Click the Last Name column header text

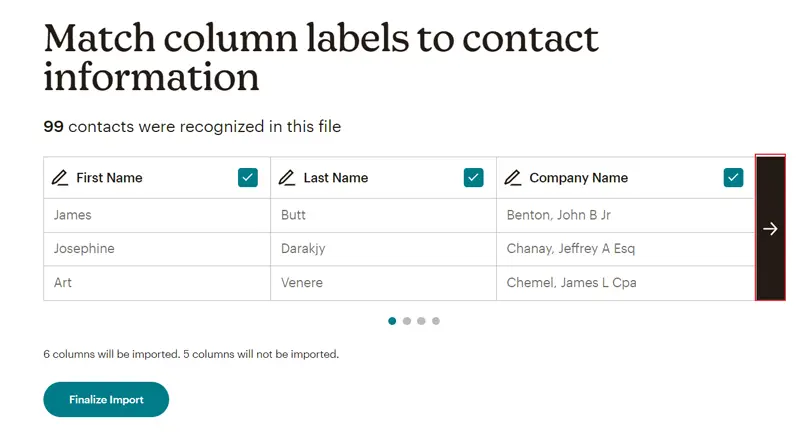pyautogui.click(x=336, y=178)
